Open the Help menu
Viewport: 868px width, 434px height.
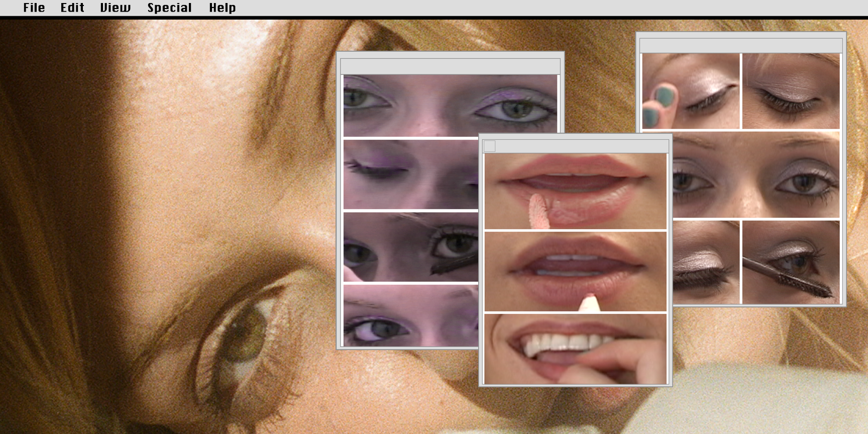[x=223, y=8]
